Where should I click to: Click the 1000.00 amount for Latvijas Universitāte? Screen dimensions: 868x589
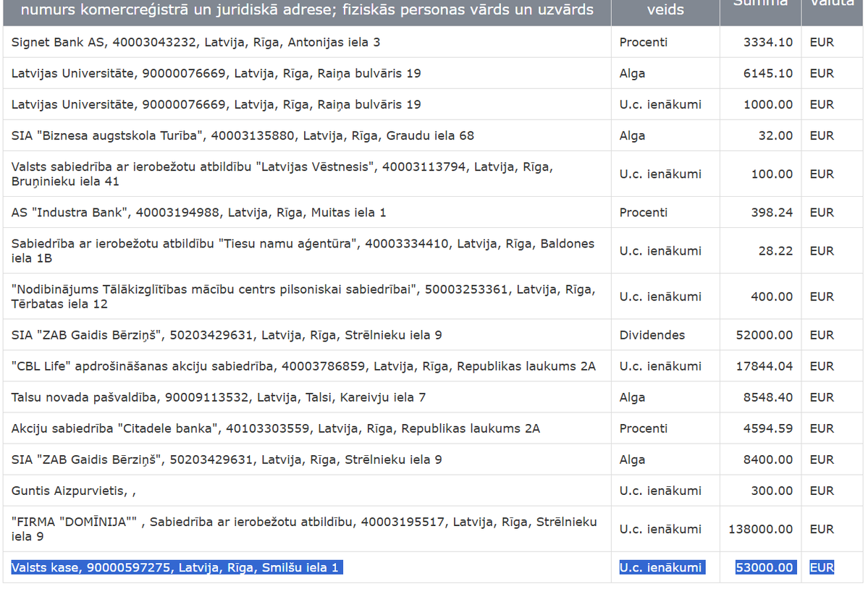tap(768, 104)
